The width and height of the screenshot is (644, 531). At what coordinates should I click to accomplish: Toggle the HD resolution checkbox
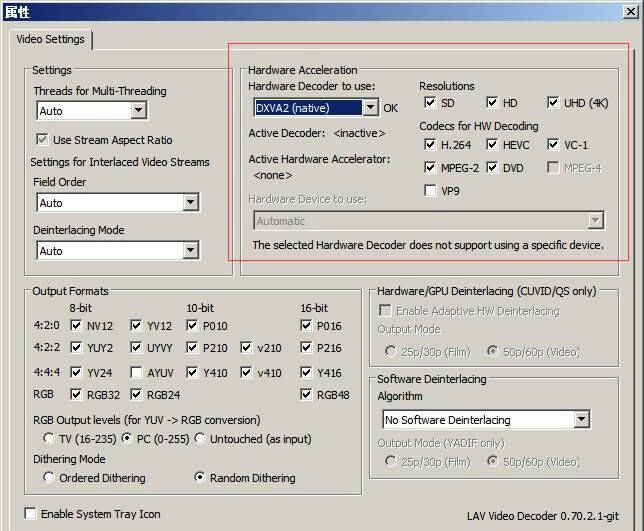492,102
